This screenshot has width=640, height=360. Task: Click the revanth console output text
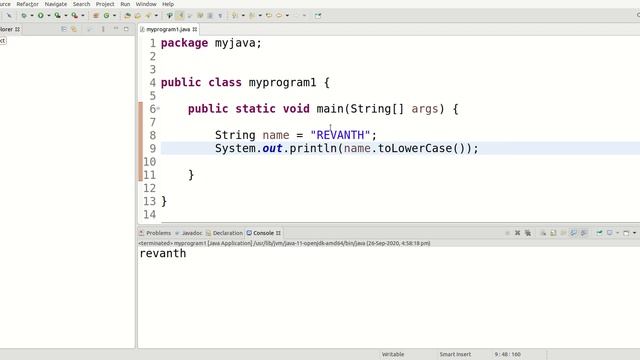tap(163, 253)
